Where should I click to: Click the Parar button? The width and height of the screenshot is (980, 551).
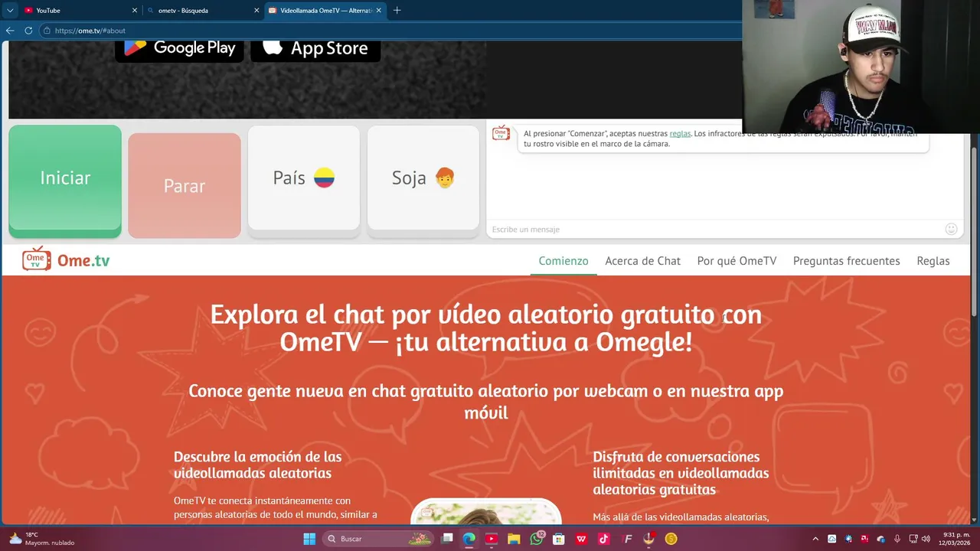[x=185, y=185]
